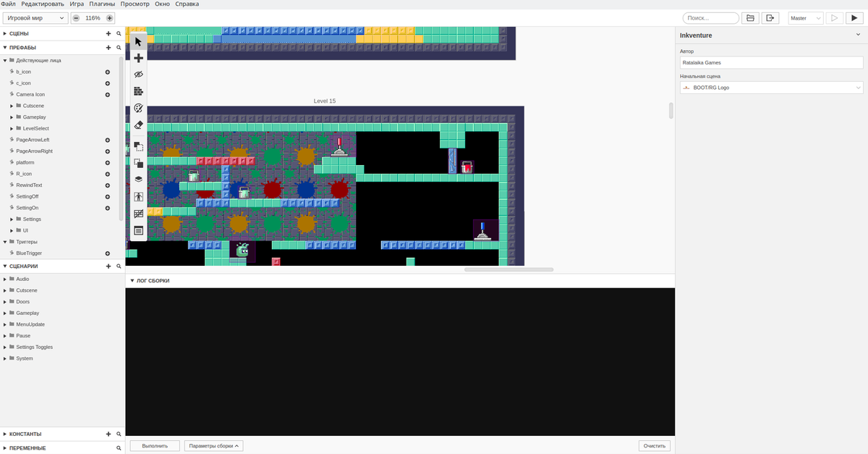The height and width of the screenshot is (454, 868).
Task: Select the brick wall Collisions tool
Action: click(139, 91)
